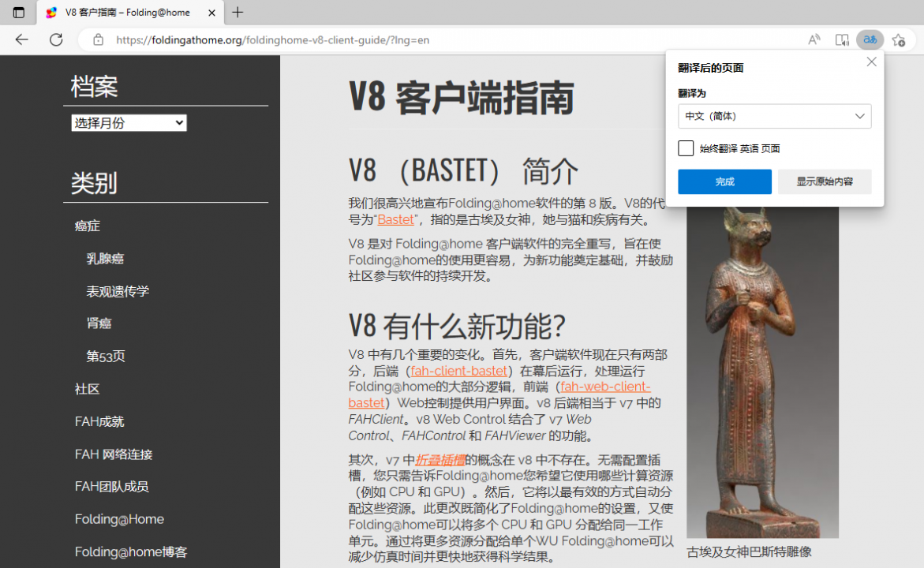Click the Bastet statue image
This screenshot has height=568, width=924.
pyautogui.click(x=762, y=372)
